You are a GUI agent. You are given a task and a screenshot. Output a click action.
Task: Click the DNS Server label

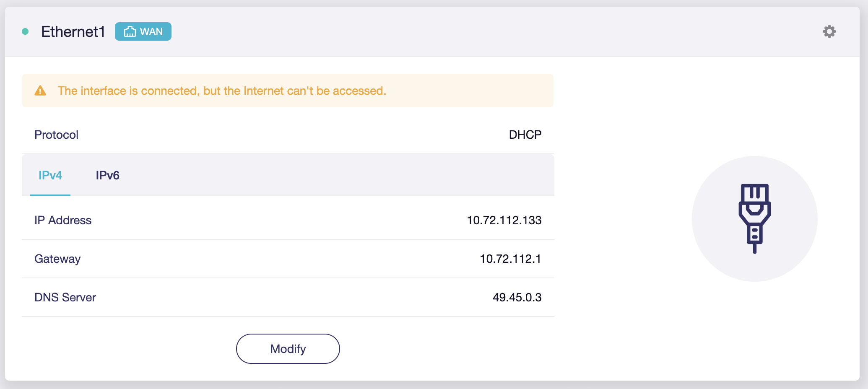65,297
